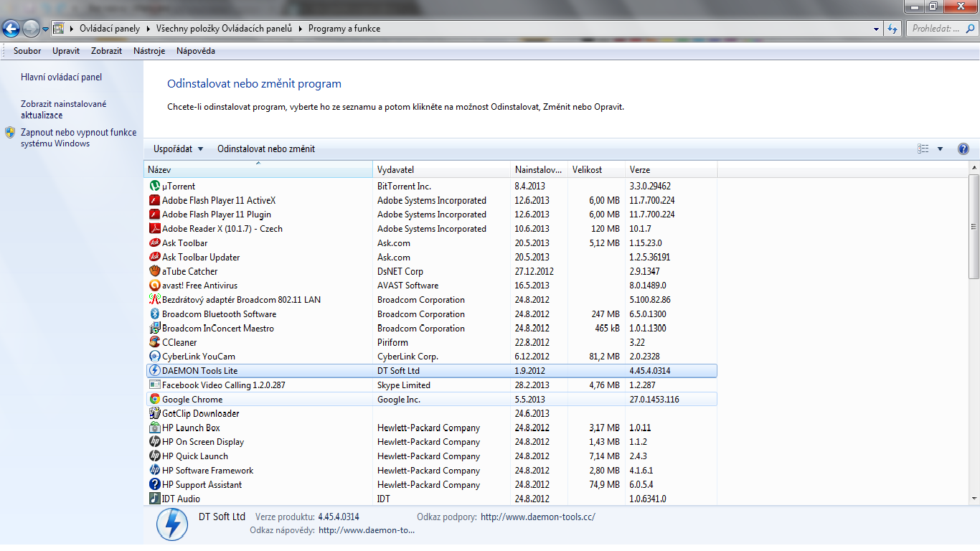Expand the breadcrumb arrow after Ovládací panely
The width and height of the screenshot is (980, 551).
(x=148, y=29)
